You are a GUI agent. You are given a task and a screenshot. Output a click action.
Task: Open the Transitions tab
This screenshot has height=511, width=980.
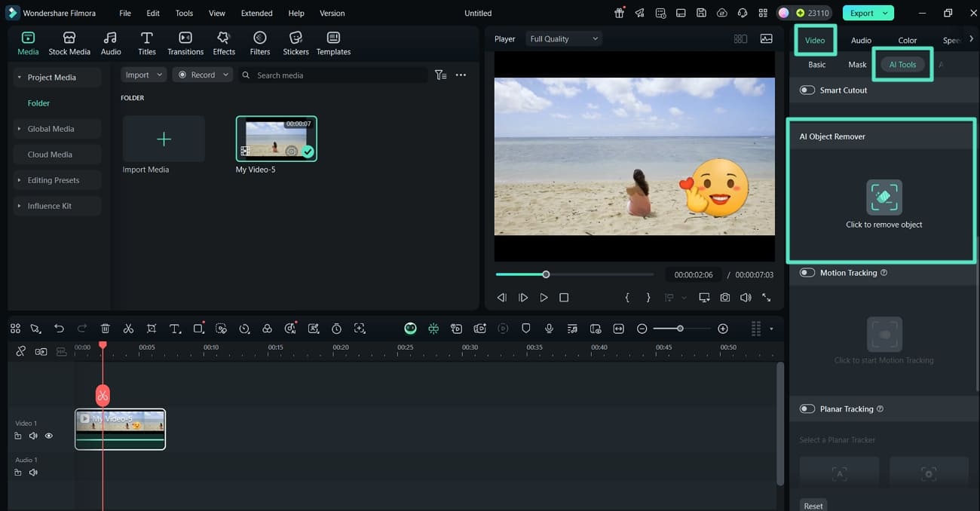(185, 44)
